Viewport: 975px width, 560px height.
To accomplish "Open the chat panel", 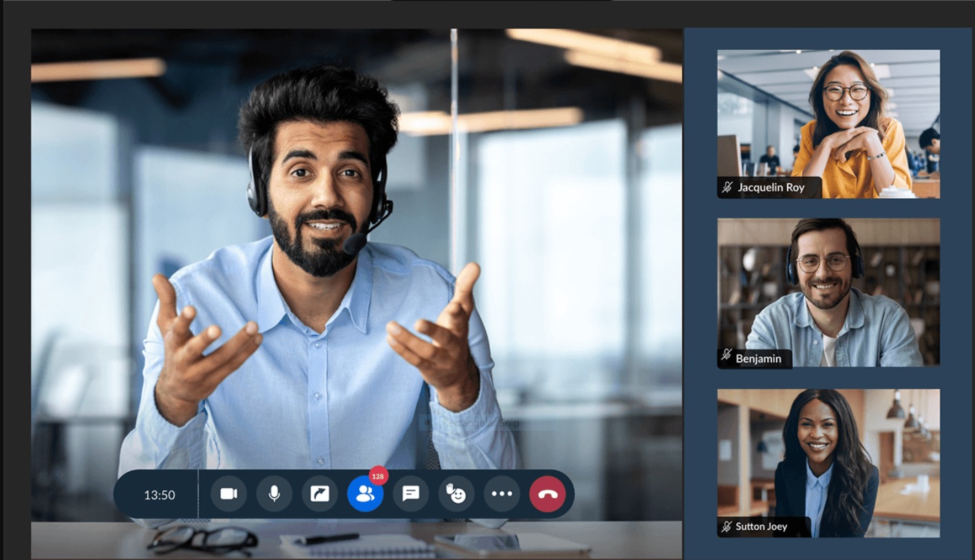I will [x=410, y=493].
